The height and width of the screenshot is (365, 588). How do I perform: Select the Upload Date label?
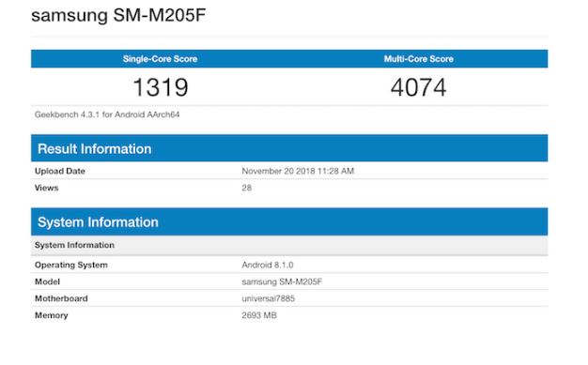point(60,172)
